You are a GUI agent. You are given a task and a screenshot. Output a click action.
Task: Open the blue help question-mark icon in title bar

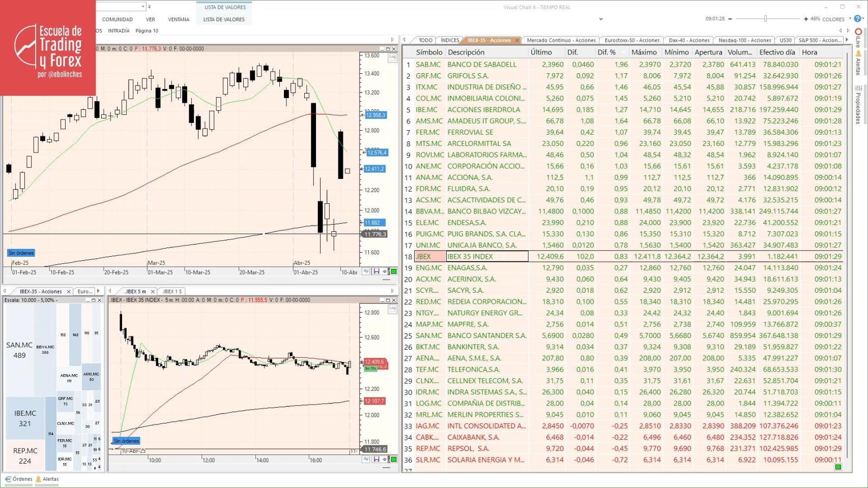[x=857, y=19]
